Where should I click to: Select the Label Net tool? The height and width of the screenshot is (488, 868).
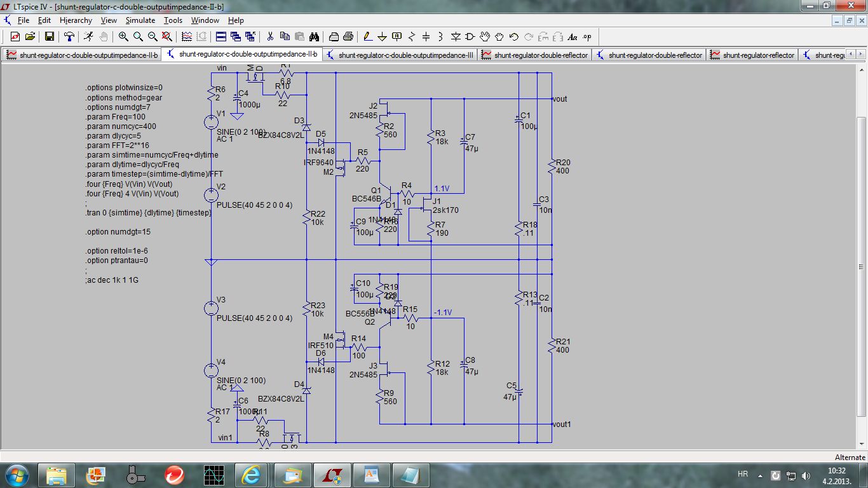point(397,36)
